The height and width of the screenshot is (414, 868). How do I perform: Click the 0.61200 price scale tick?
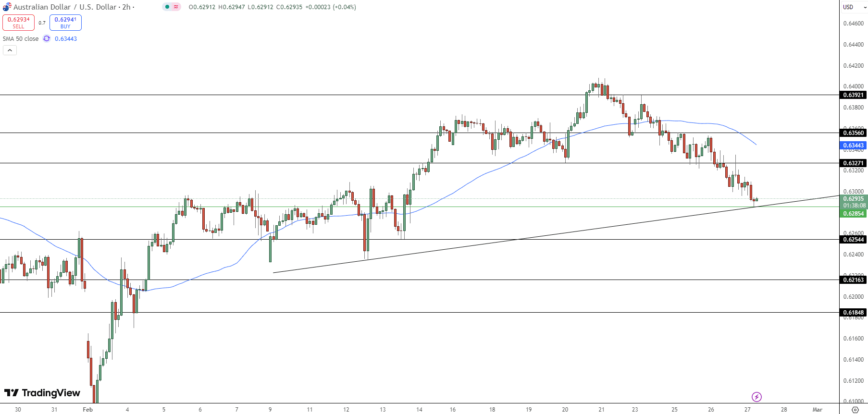(853, 381)
